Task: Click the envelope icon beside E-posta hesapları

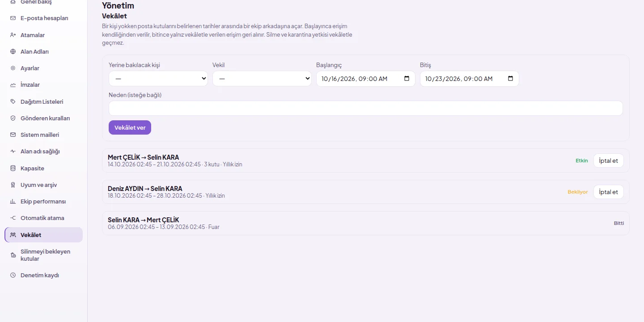Action: 13,18
